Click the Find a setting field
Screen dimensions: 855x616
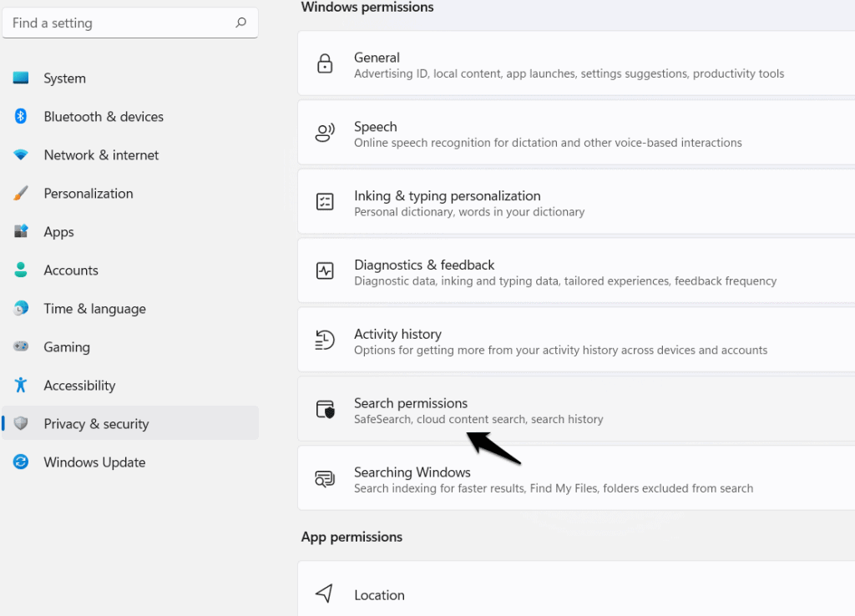(x=129, y=23)
